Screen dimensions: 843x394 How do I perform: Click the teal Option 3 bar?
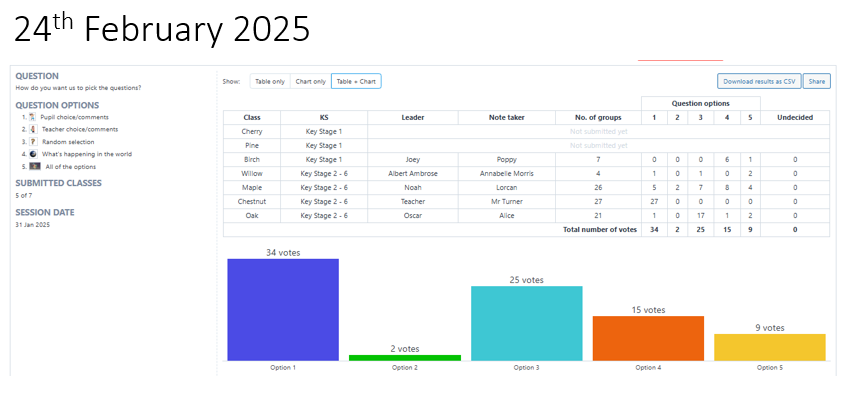pyautogui.click(x=526, y=323)
